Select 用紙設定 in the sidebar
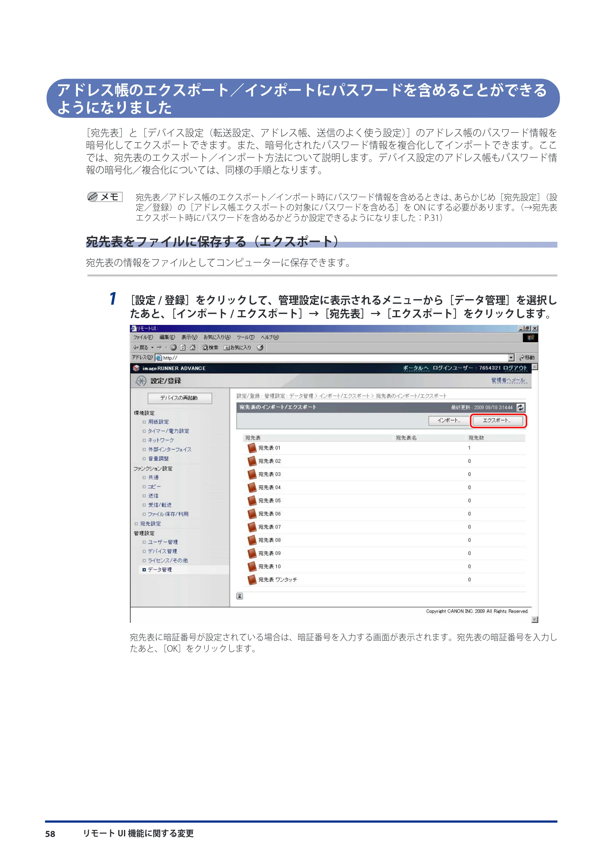614x868 pixels. pyautogui.click(x=158, y=422)
